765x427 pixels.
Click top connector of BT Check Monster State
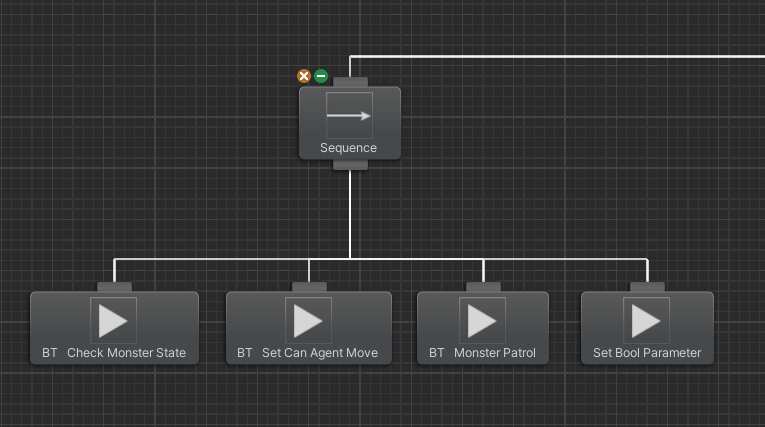114,287
